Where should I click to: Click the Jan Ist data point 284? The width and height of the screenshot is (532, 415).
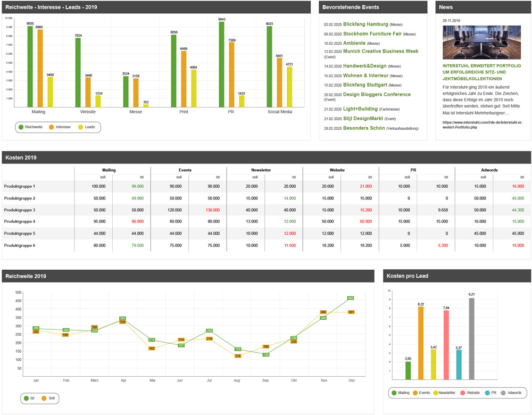[x=36, y=328]
